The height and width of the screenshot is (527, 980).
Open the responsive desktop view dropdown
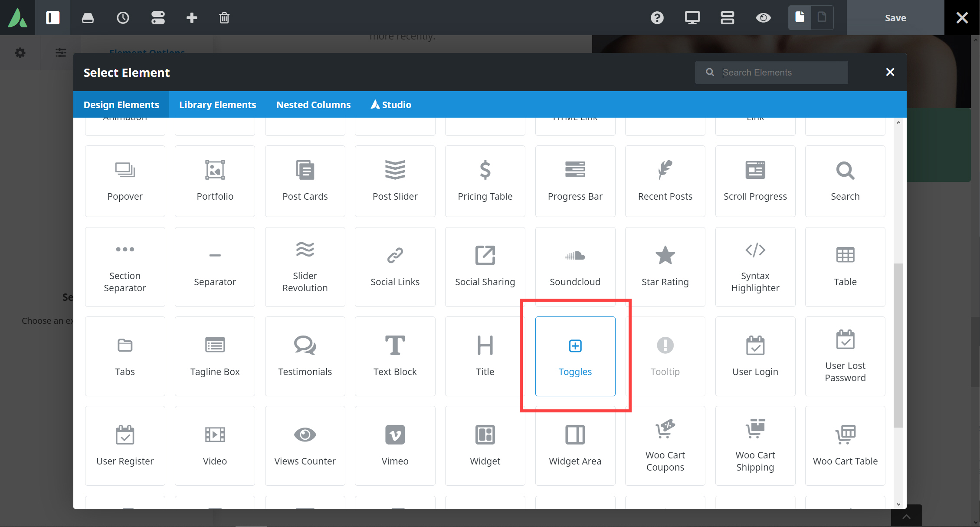pos(692,18)
